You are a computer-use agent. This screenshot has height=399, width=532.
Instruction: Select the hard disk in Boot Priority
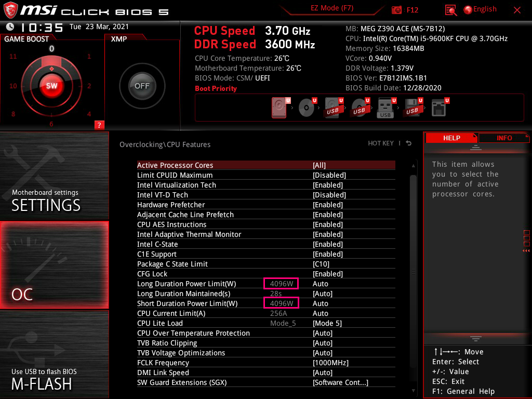coord(279,108)
